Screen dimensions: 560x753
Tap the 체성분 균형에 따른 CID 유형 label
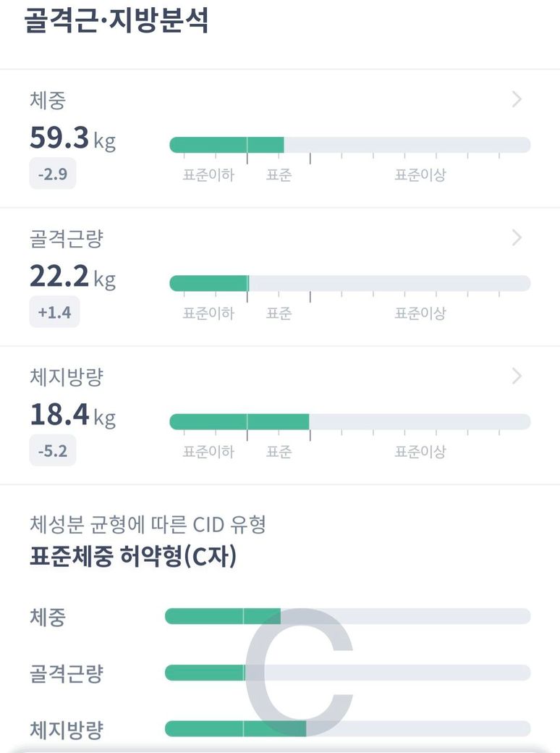148,524
